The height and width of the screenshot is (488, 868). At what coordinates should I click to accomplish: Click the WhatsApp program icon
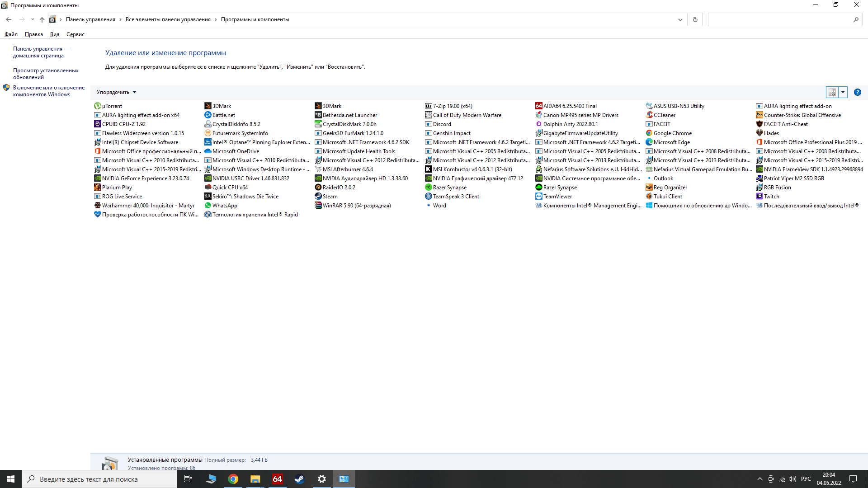(208, 205)
